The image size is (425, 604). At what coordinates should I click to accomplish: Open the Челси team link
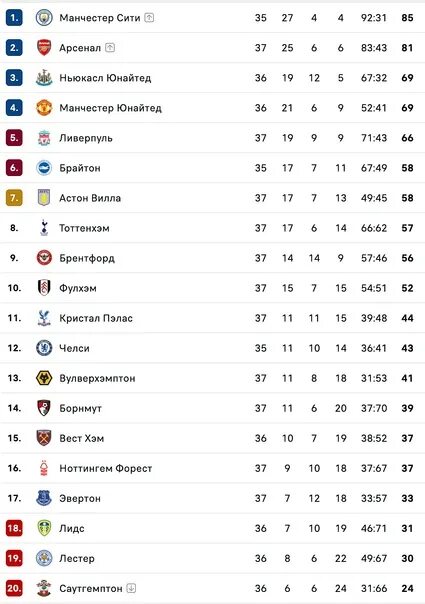(74, 348)
